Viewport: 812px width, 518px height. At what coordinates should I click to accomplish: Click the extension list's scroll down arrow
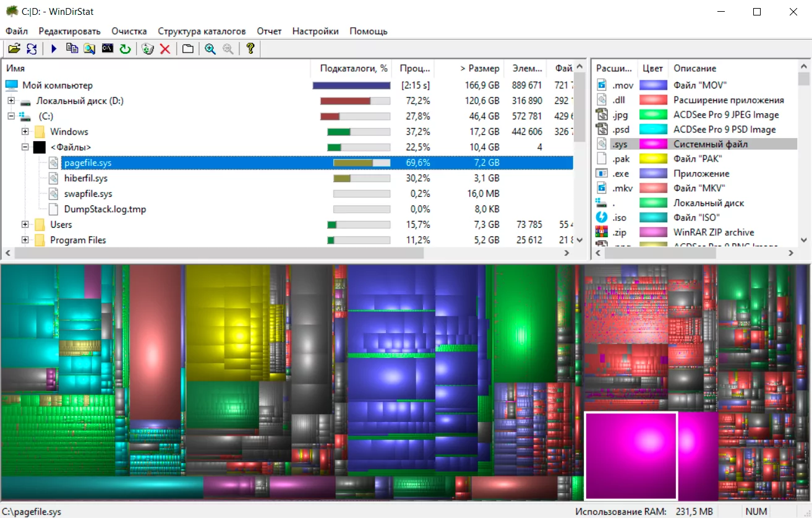pos(804,240)
